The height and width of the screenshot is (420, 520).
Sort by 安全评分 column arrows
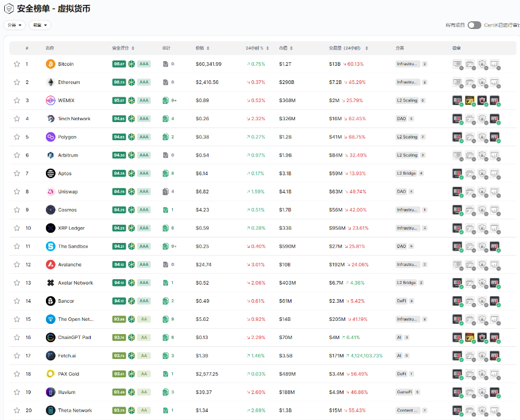tap(132, 48)
